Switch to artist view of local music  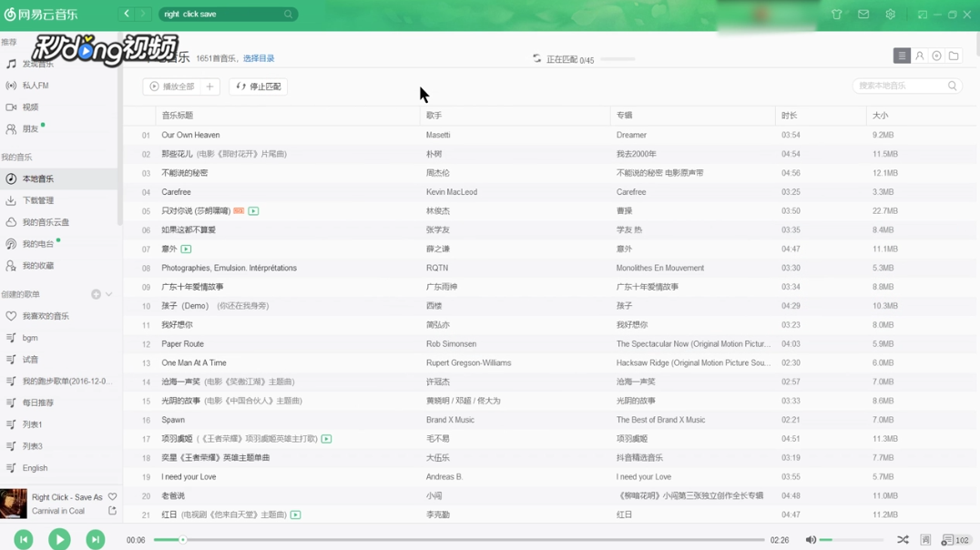(x=919, y=56)
